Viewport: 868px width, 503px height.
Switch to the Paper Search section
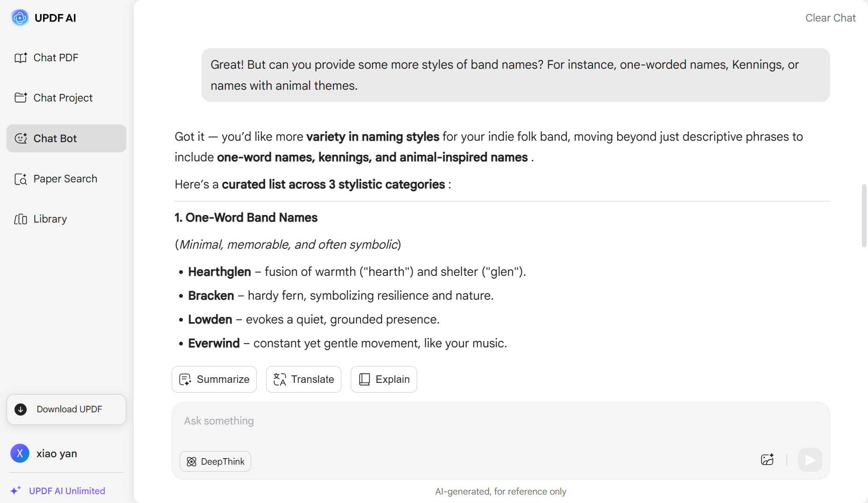click(x=66, y=179)
